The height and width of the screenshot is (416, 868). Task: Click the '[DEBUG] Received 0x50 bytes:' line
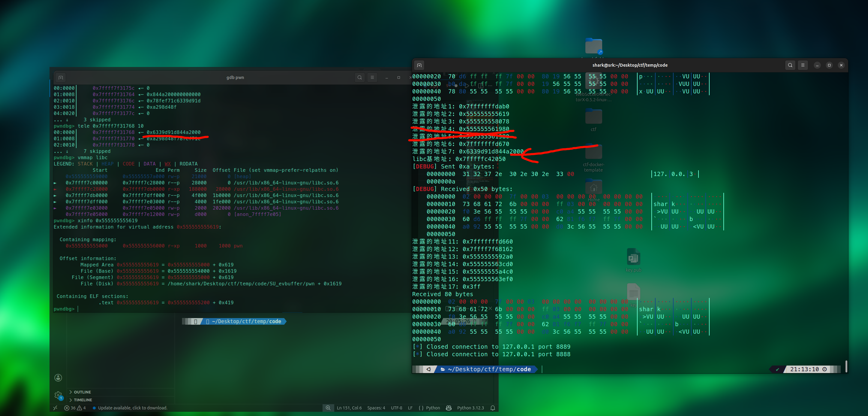(x=462, y=189)
